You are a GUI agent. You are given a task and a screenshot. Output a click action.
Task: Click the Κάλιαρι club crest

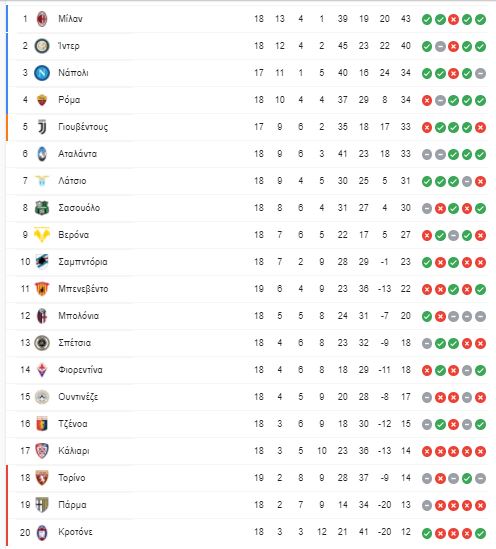42,451
